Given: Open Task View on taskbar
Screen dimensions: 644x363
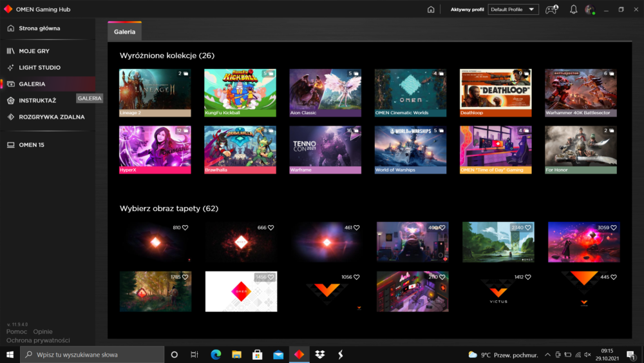Looking at the screenshot, I should click(x=194, y=355).
